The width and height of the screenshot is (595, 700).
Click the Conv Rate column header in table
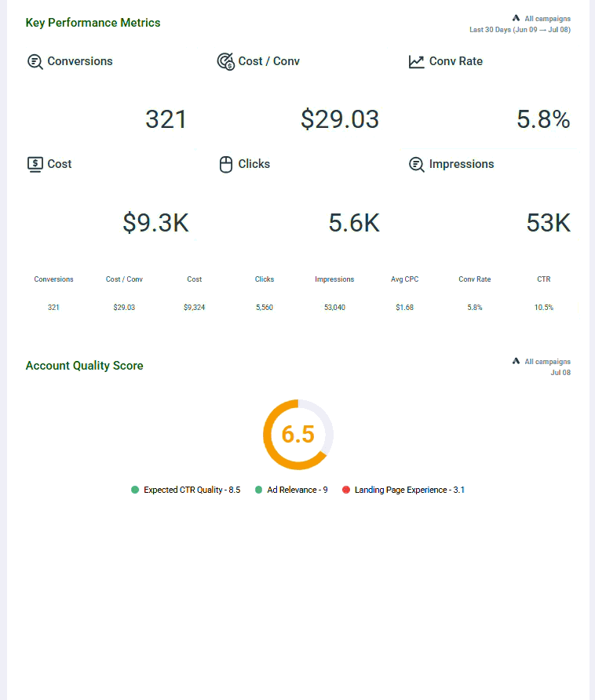pos(475,279)
